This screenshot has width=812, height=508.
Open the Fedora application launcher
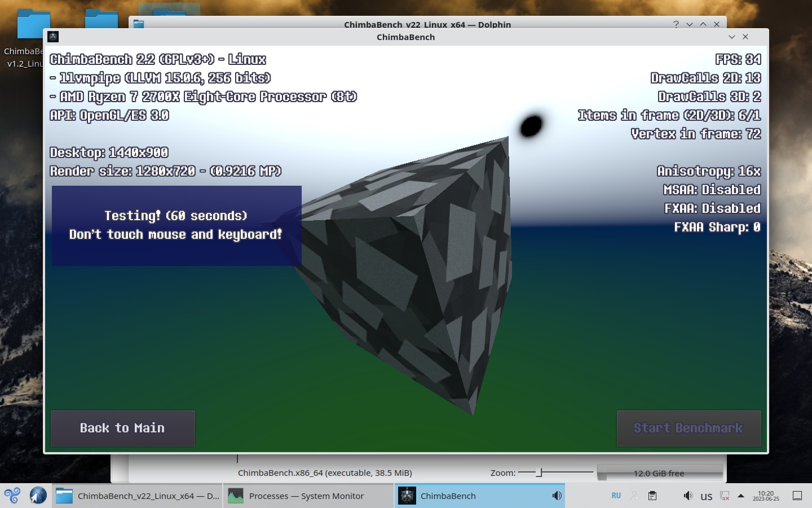pos(12,496)
